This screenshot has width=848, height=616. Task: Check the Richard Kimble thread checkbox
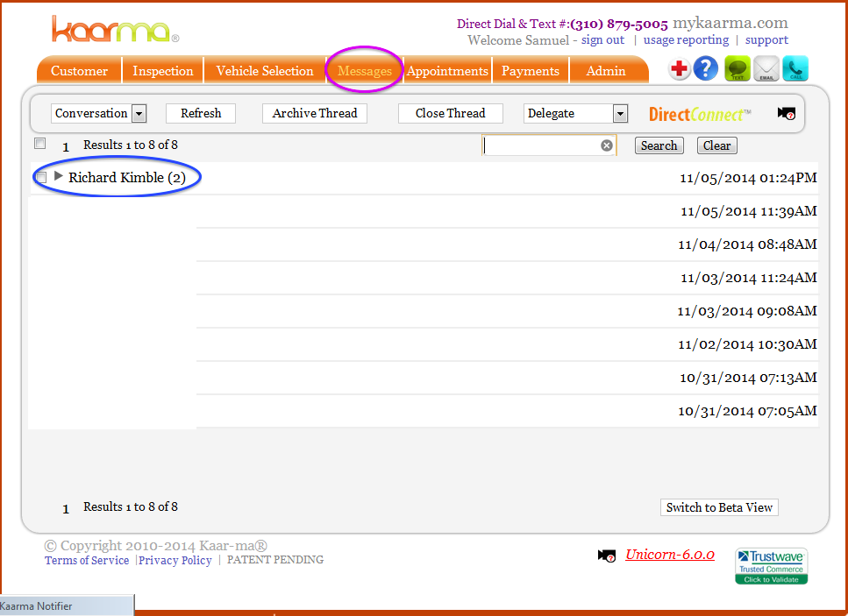coord(40,177)
